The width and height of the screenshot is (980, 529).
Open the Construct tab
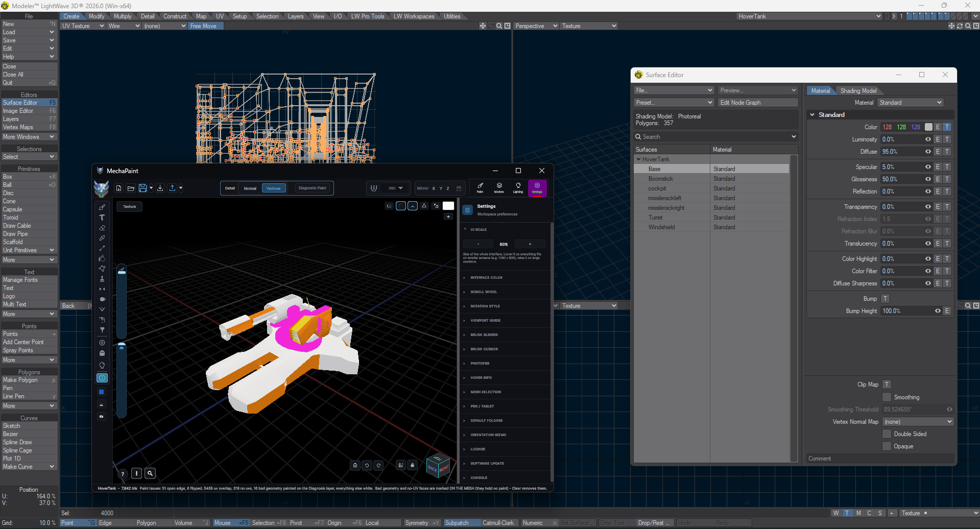175,16
